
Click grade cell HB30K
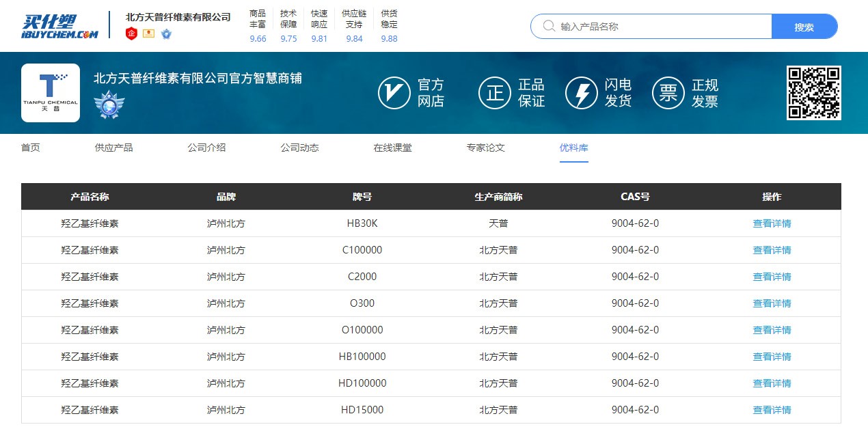pos(362,223)
